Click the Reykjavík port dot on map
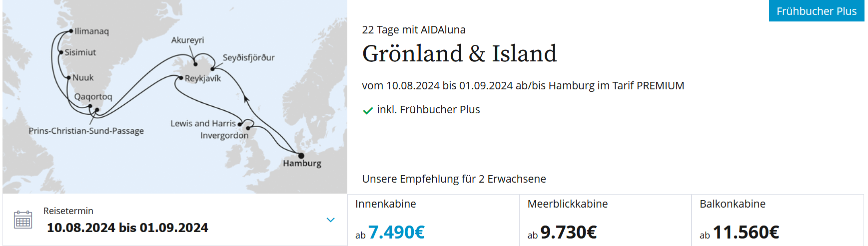 click(181, 78)
